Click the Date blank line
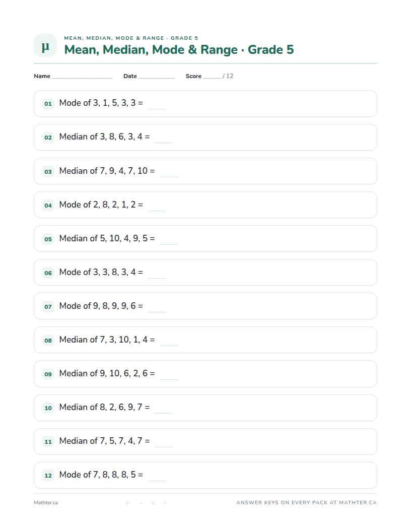 (x=156, y=78)
